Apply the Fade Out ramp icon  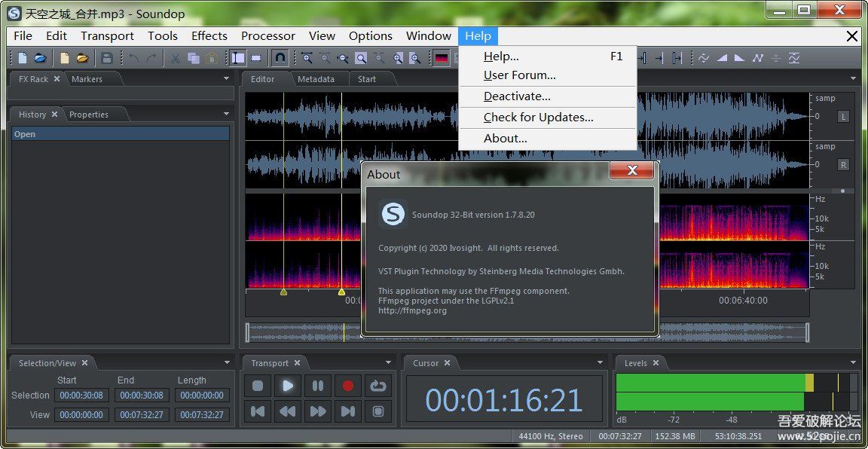740,57
